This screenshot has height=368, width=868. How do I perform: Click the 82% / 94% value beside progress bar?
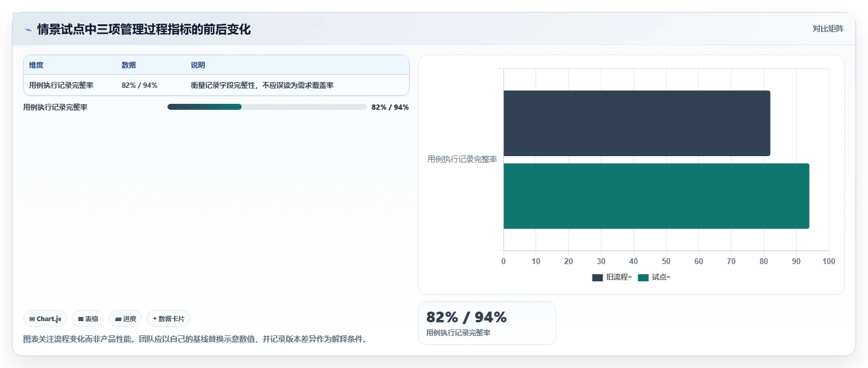tap(390, 107)
